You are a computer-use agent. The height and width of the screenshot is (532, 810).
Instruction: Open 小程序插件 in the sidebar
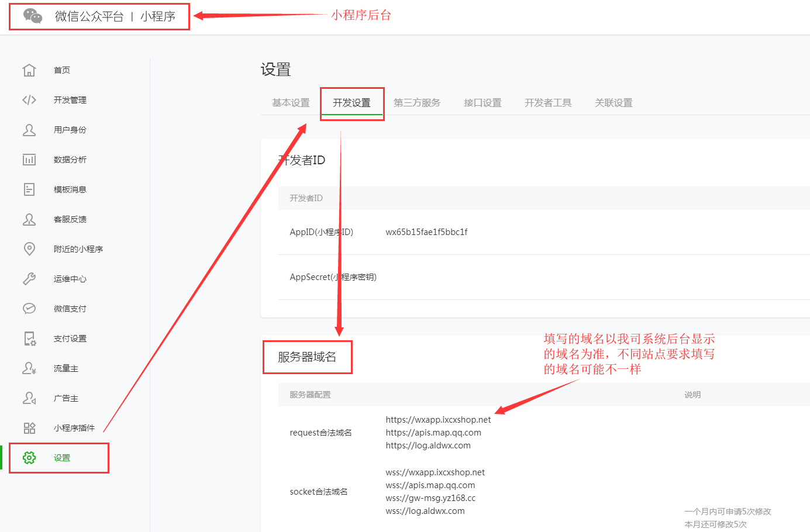(74, 428)
